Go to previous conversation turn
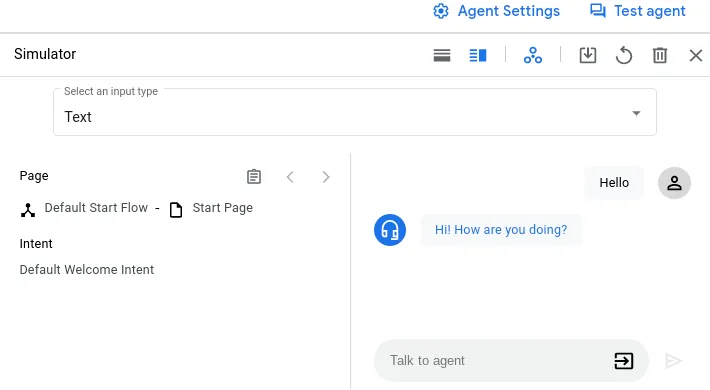Viewport: 710px width, 390px height. click(290, 177)
